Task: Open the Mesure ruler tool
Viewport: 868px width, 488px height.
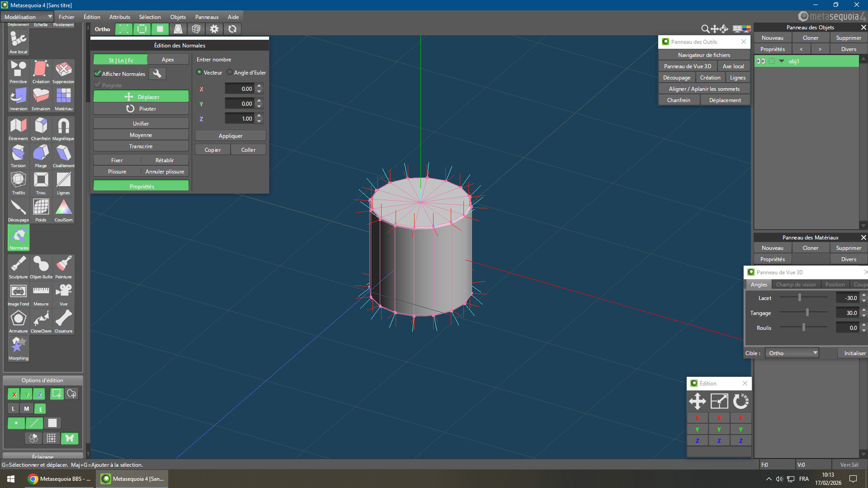Action: tap(41, 292)
